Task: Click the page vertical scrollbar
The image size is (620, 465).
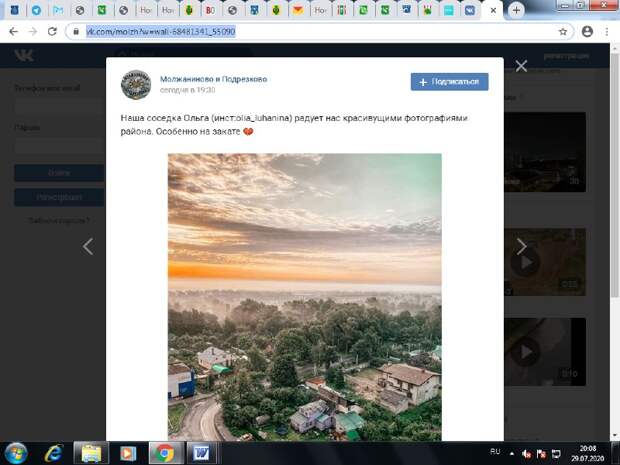Action: pyautogui.click(x=614, y=176)
